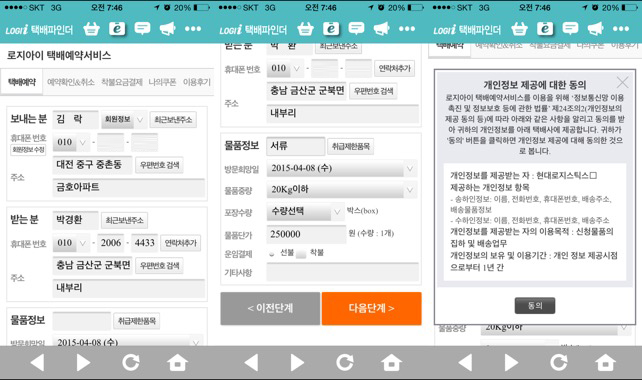Edit the 금호아파트 detailed address field
Image resolution: width=642 pixels, height=380 pixels.
(x=129, y=188)
